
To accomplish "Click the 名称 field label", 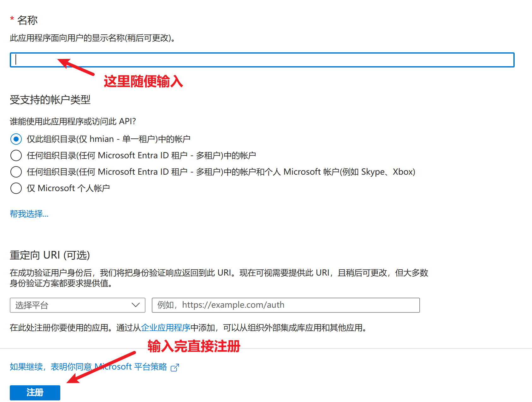I will (x=27, y=20).
